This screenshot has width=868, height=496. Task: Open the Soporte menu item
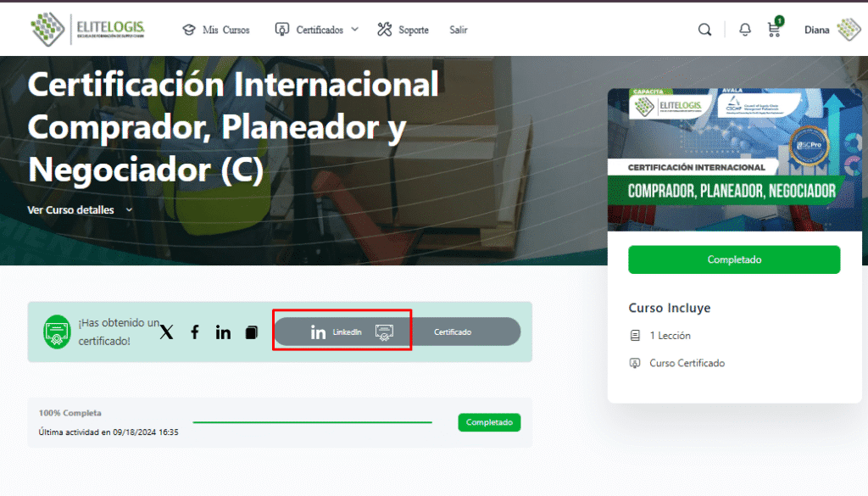coord(403,30)
